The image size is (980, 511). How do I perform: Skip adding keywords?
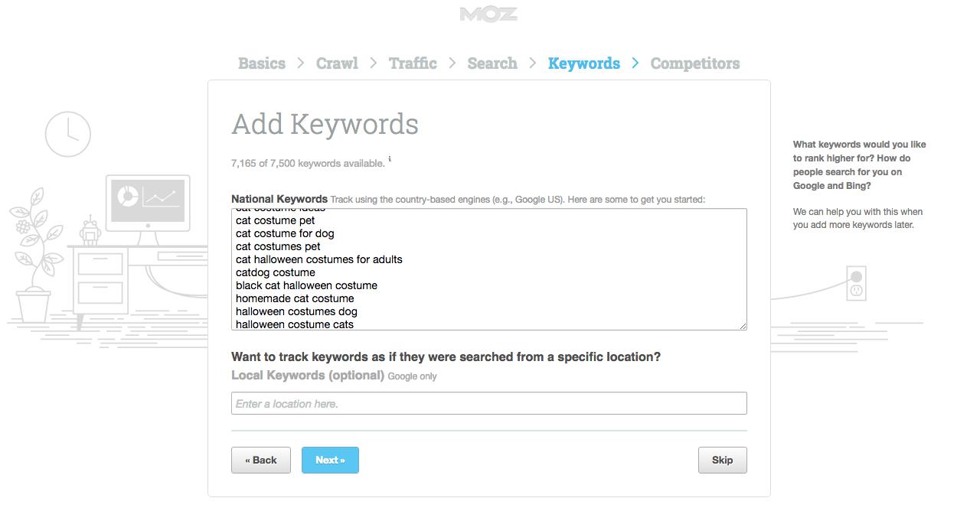pyautogui.click(x=722, y=460)
